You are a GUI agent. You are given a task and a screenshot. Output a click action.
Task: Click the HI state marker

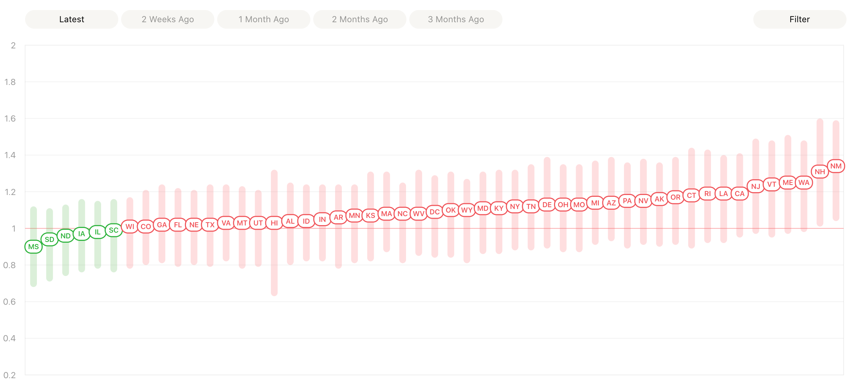click(274, 223)
